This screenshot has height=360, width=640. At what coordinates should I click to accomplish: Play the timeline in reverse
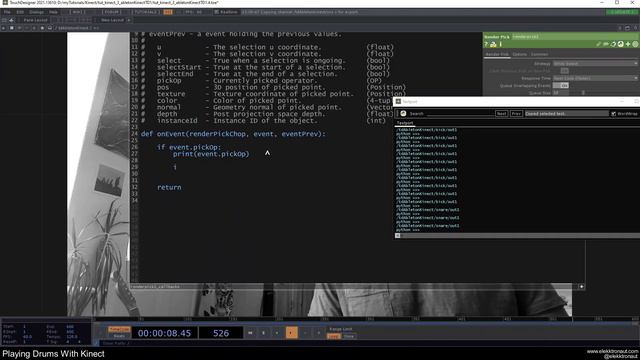point(277,333)
